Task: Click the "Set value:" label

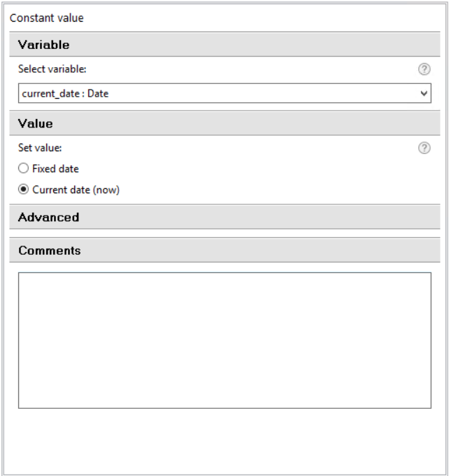Action: (40, 148)
